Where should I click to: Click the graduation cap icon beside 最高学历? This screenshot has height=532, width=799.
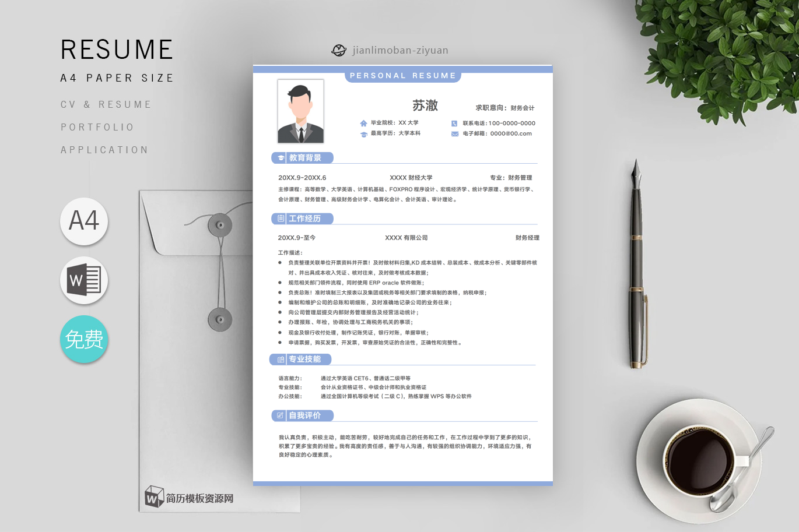point(363,134)
